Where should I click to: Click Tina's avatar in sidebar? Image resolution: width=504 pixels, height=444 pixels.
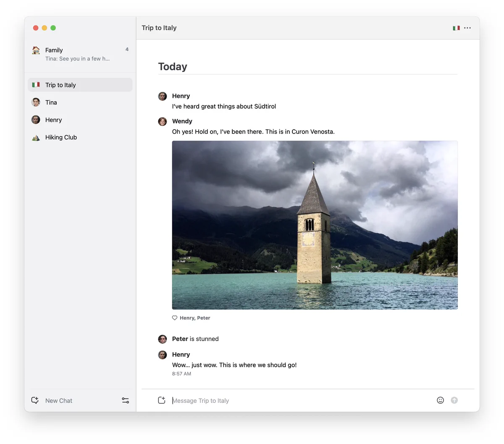pos(36,102)
